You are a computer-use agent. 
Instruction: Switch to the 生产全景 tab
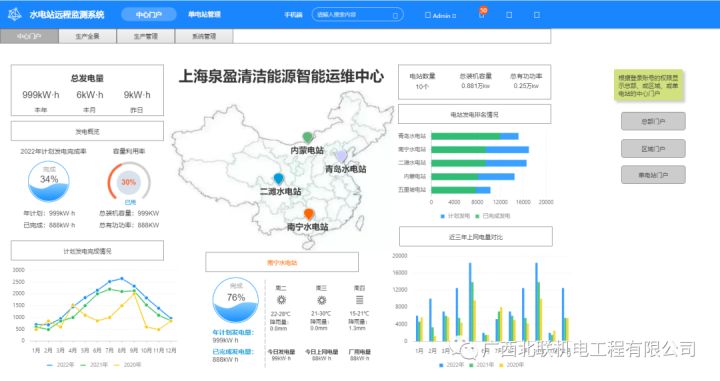pyautogui.click(x=87, y=36)
